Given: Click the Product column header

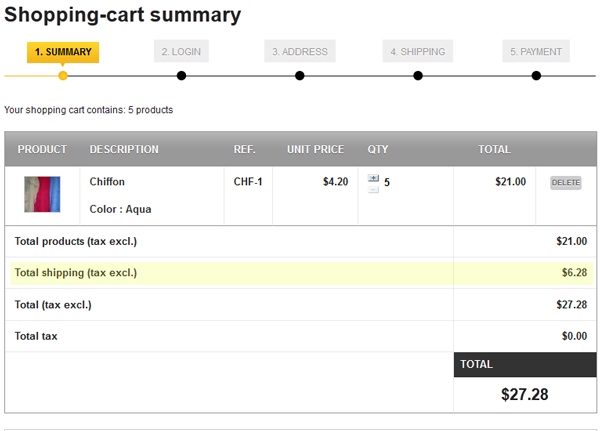Looking at the screenshot, I should tap(42, 150).
